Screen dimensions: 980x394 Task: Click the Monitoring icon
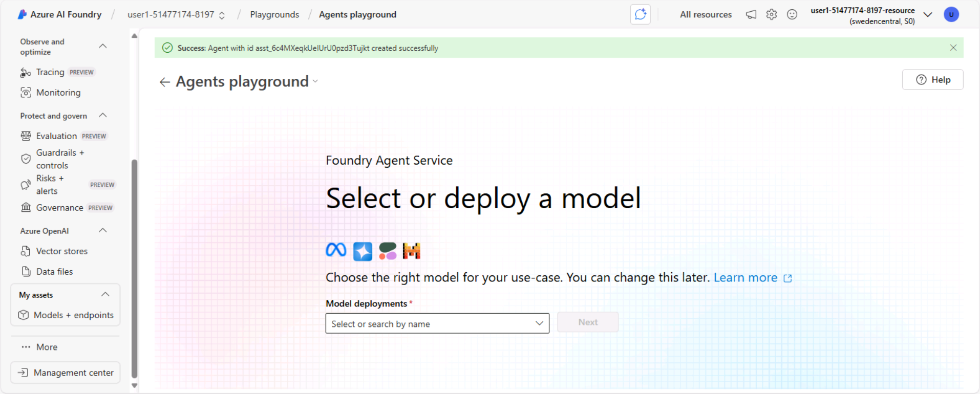click(26, 93)
